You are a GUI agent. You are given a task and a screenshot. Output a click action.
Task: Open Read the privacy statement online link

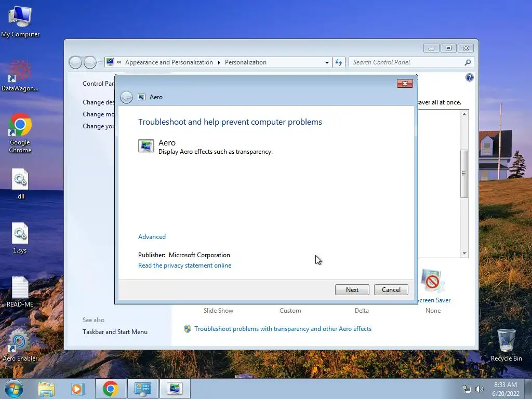point(184,265)
